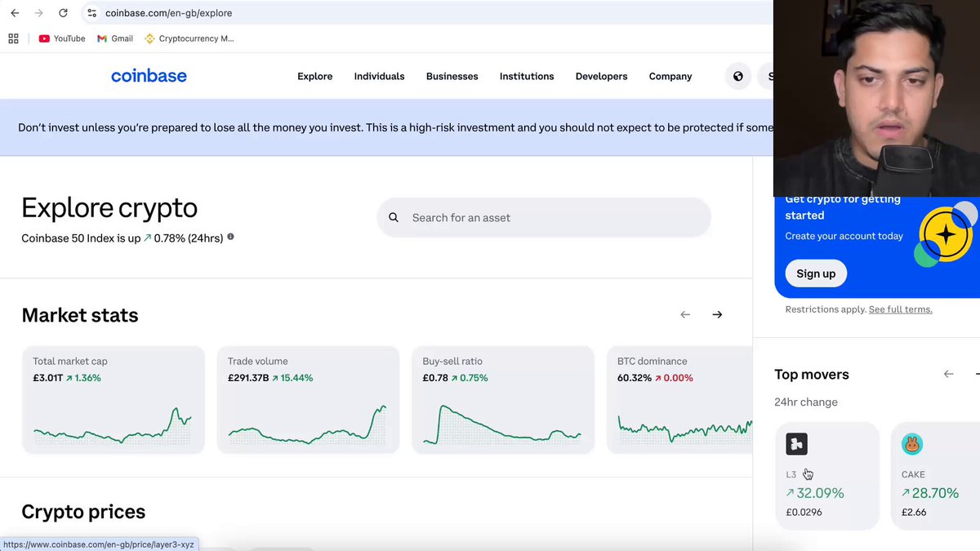
Task: Open the Chrome apps grid
Action: 13,38
